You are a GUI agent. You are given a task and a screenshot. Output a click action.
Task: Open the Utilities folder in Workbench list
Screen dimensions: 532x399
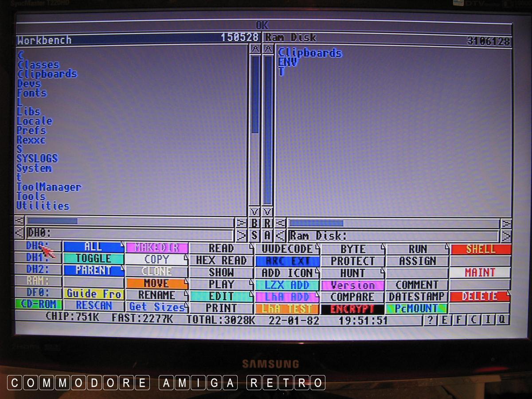click(x=43, y=206)
